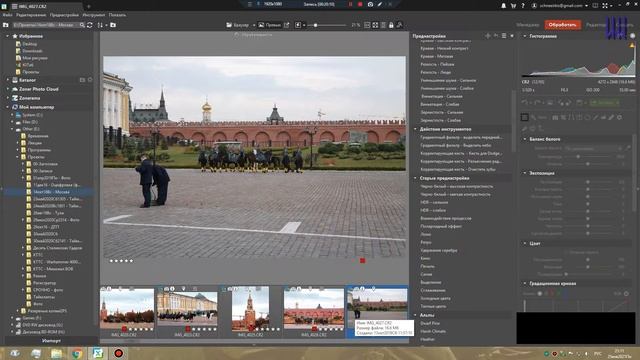This screenshot has height=360, width=640.
Task: Pause the screen recording
Action: [x=350, y=4]
